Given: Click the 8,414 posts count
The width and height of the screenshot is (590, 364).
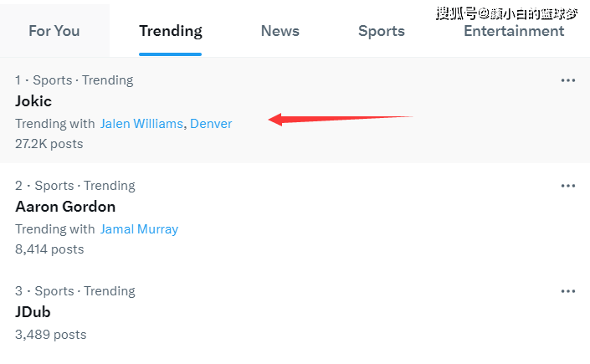Looking at the screenshot, I should [x=49, y=249].
